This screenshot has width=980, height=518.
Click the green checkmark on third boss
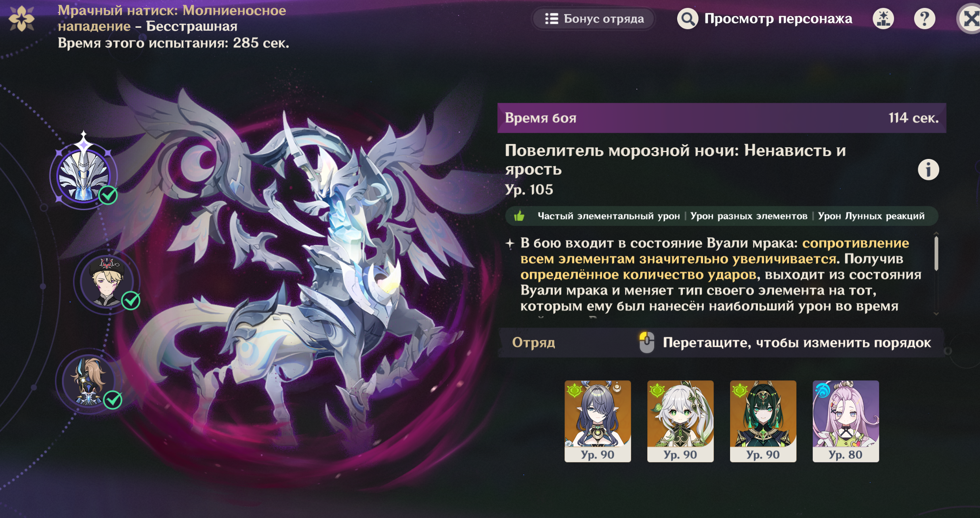pos(113,400)
